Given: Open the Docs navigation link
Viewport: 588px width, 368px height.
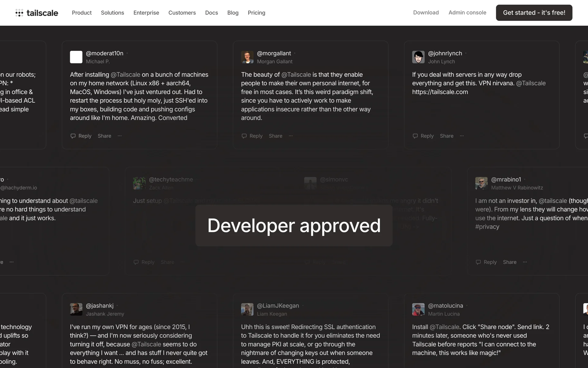Looking at the screenshot, I should pos(211,13).
